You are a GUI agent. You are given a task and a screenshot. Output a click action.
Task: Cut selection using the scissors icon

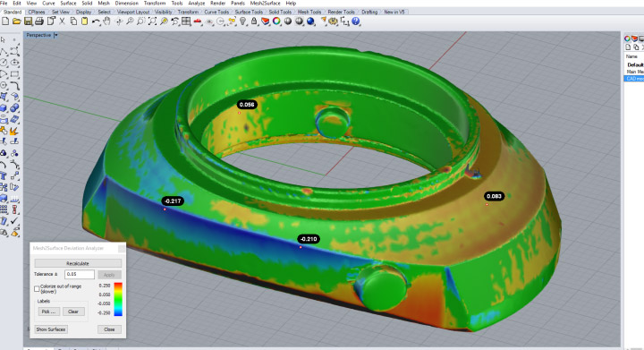[x=62, y=21]
